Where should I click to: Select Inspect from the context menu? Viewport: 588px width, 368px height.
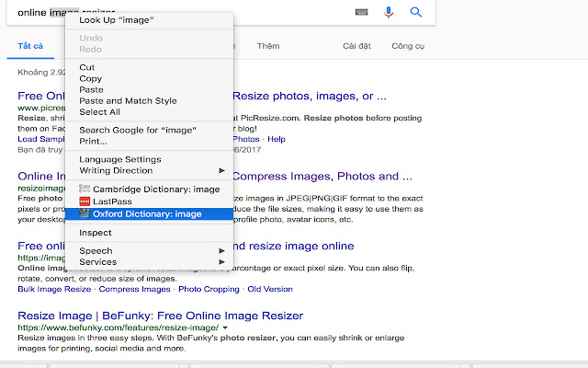tap(96, 233)
